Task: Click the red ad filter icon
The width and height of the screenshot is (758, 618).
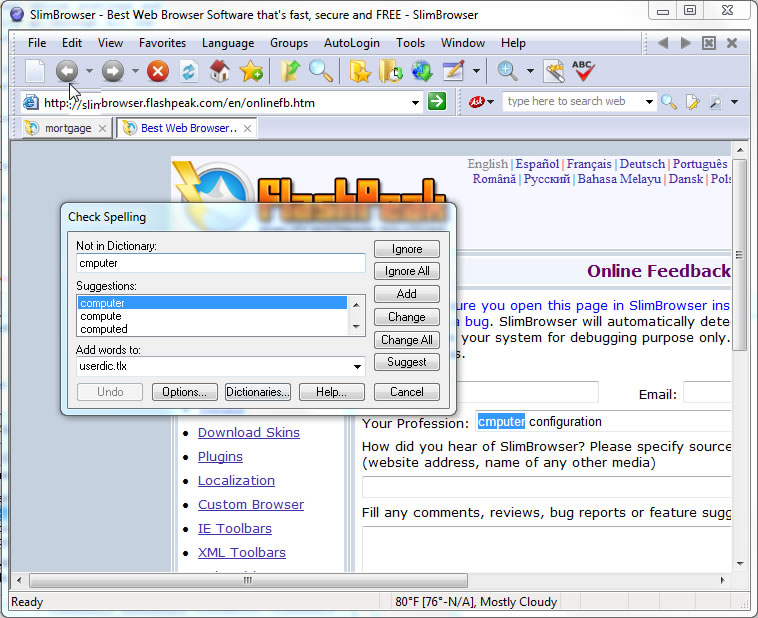Action: point(477,102)
